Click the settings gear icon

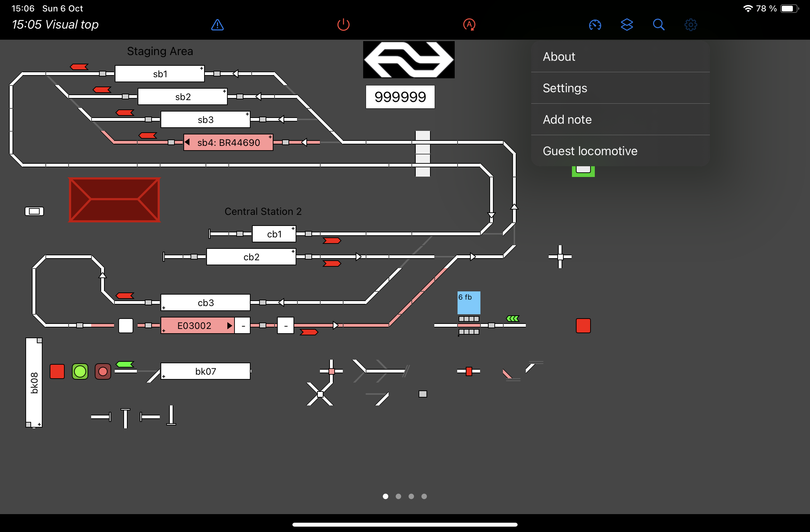pos(691,25)
